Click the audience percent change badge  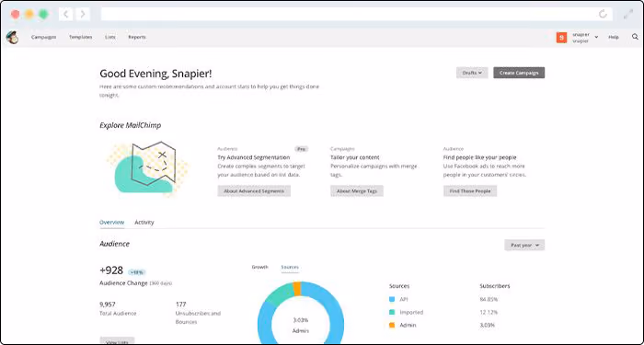(137, 272)
